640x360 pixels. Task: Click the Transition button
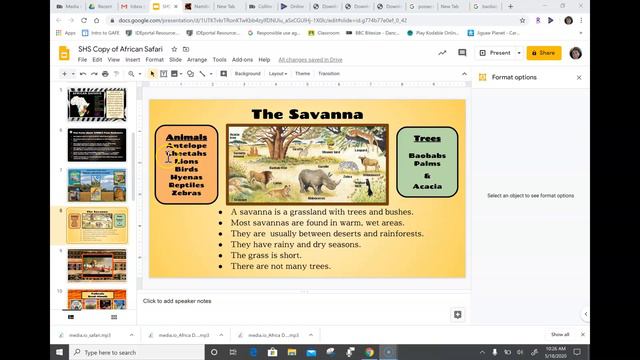(329, 73)
